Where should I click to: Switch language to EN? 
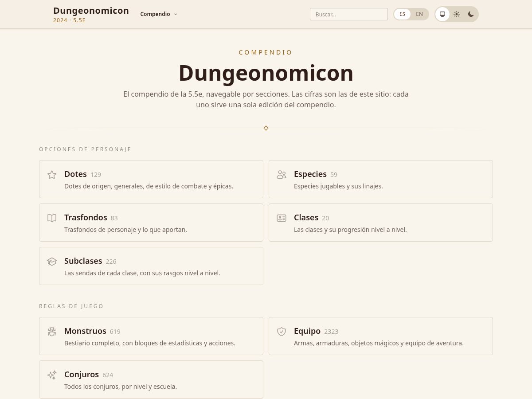pos(419,14)
